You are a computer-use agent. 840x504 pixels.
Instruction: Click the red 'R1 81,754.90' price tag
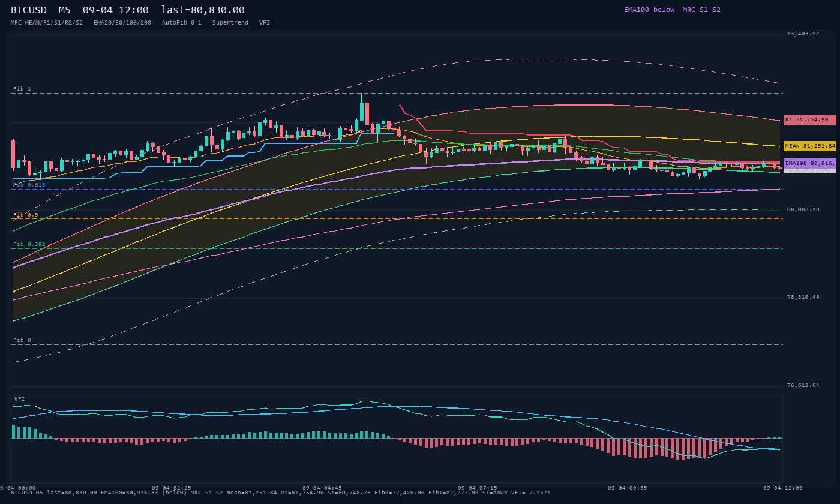point(809,120)
